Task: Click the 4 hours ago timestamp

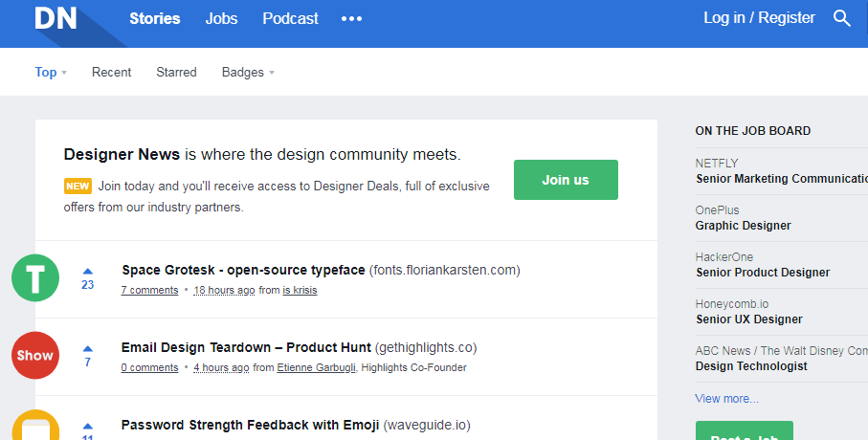Action: coord(221,367)
